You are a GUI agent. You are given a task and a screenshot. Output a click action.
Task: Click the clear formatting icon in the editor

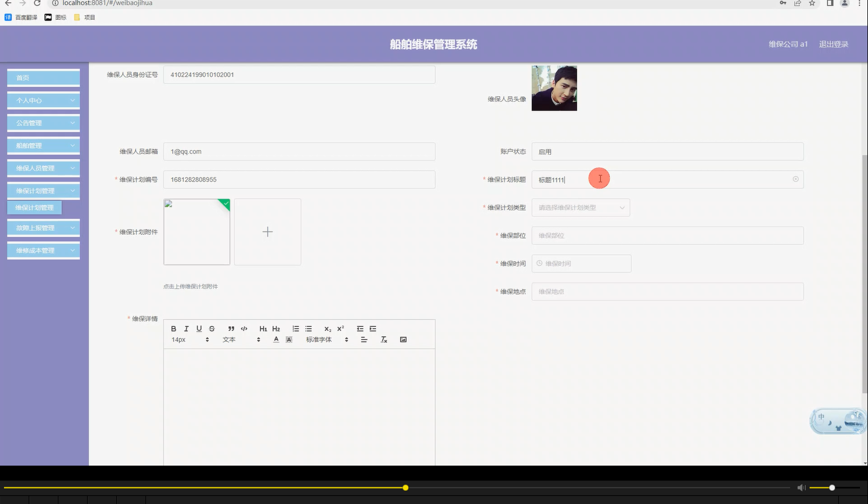(x=384, y=339)
